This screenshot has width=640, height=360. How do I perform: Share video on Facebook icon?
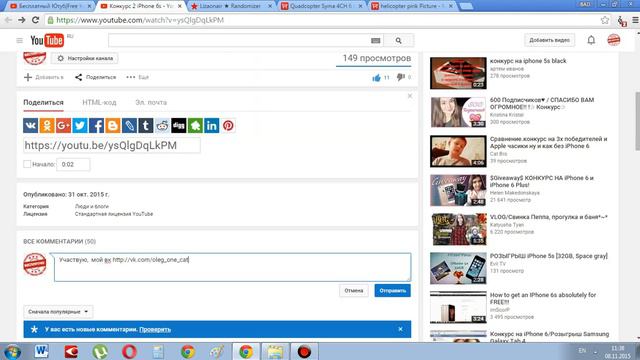tap(96, 126)
